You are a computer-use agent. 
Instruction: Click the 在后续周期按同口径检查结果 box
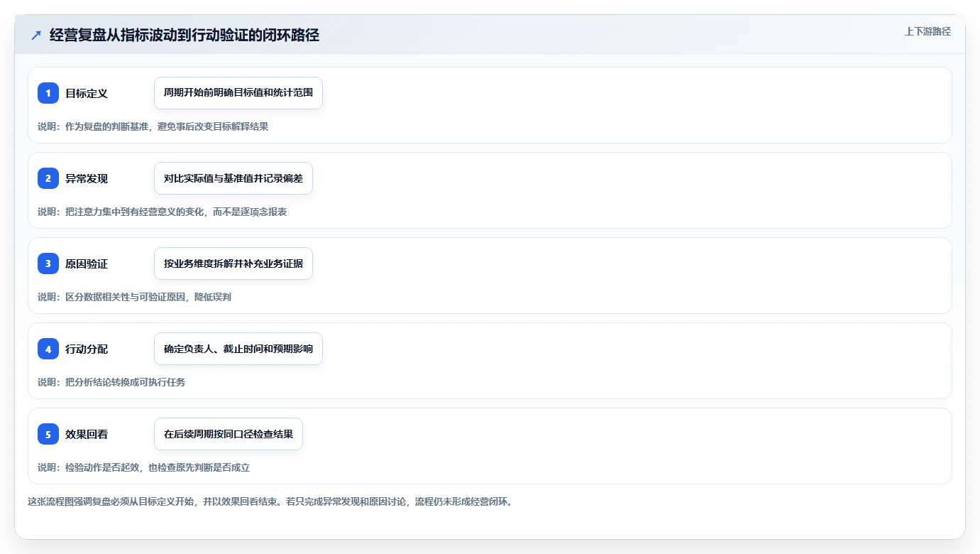point(229,434)
